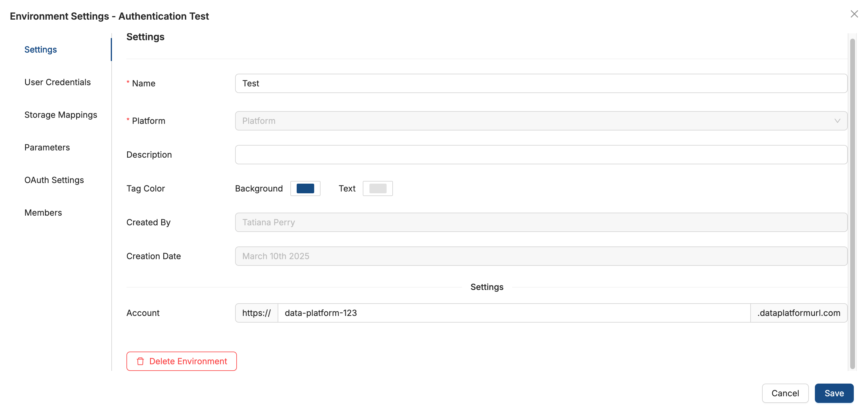Switch to User Credentials tab
Screen dimensions: 868x415
click(57, 82)
